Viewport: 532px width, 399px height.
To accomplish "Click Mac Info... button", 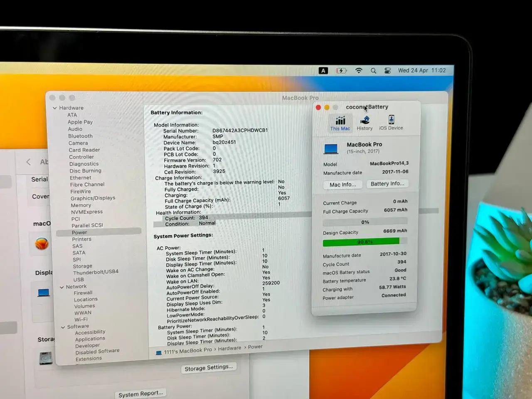I will (342, 185).
